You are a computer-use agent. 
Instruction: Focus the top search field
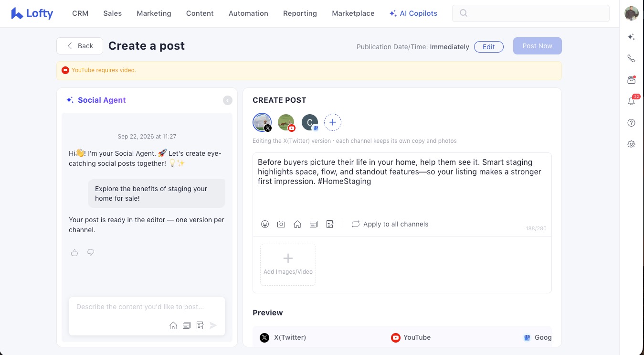pos(531,13)
